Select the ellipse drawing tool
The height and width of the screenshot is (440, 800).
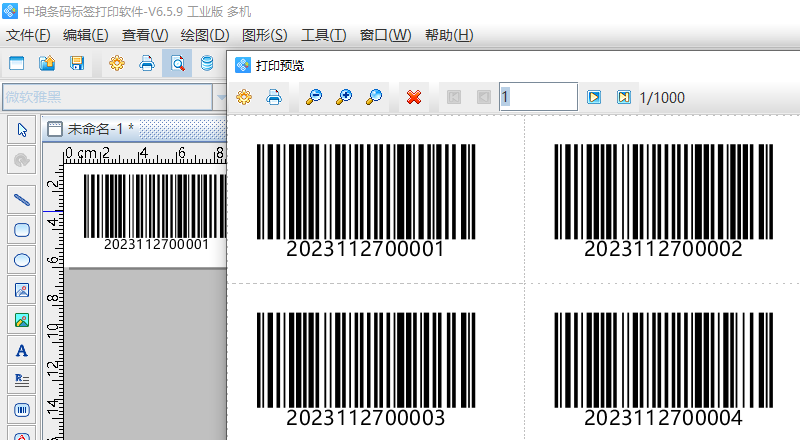21,260
